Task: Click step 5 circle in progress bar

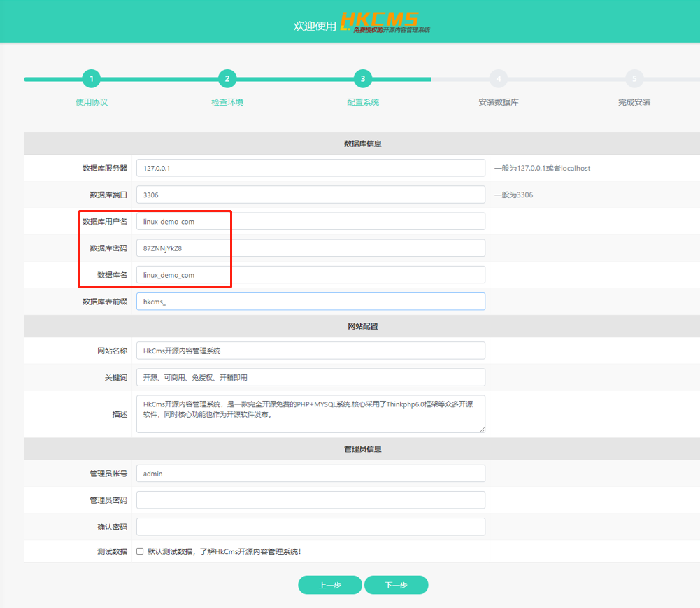Action: (x=634, y=79)
